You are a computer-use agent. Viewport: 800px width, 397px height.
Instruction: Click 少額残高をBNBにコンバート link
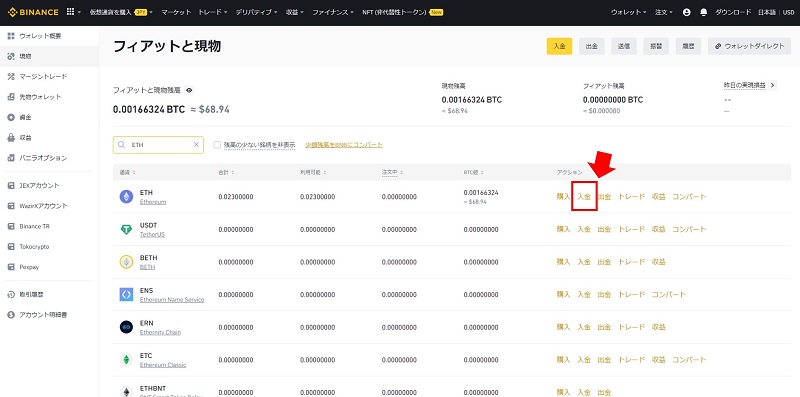[344, 145]
